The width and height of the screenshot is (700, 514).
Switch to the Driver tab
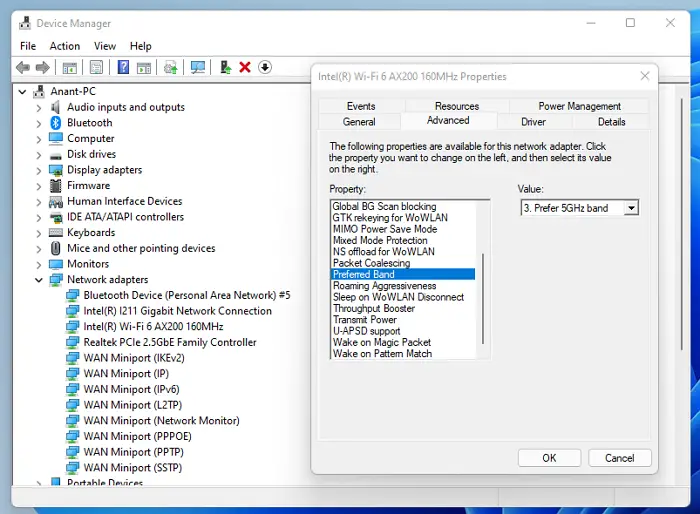[533, 121]
